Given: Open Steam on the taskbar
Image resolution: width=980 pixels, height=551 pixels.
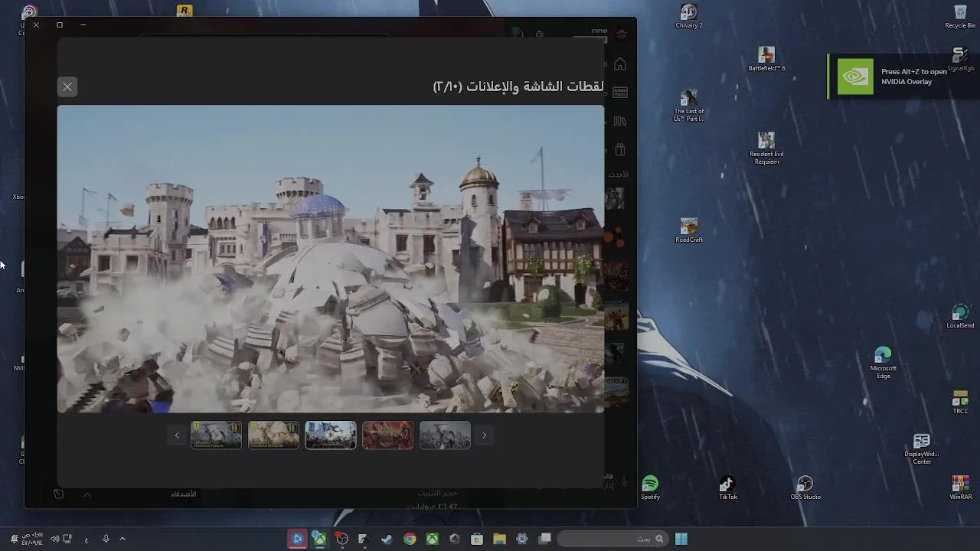Looking at the screenshot, I should 387,539.
